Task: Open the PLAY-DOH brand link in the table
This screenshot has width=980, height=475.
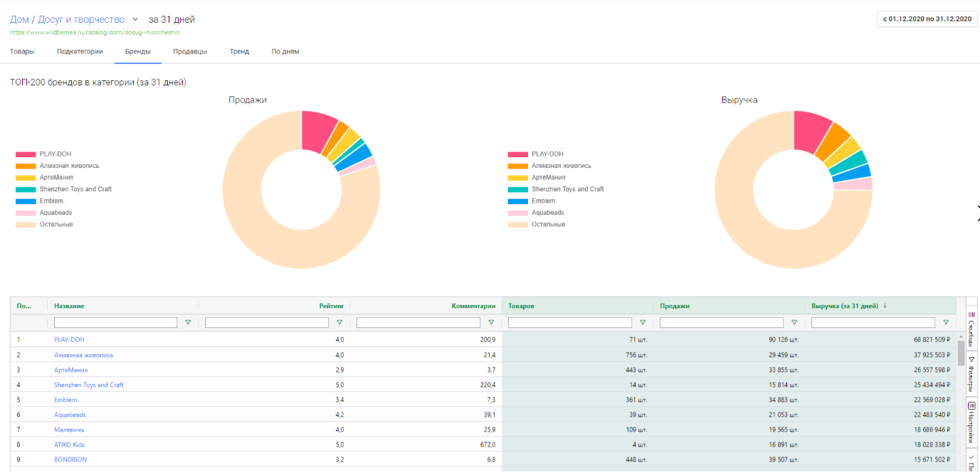Action: pos(68,339)
